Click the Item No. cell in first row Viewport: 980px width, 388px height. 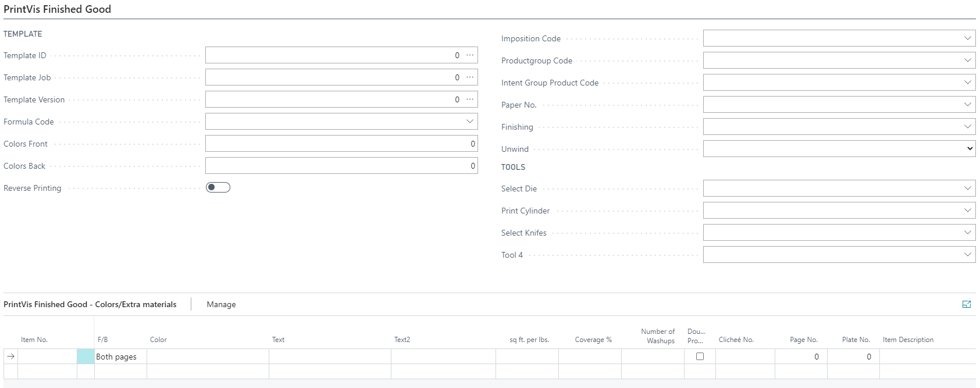(47, 357)
